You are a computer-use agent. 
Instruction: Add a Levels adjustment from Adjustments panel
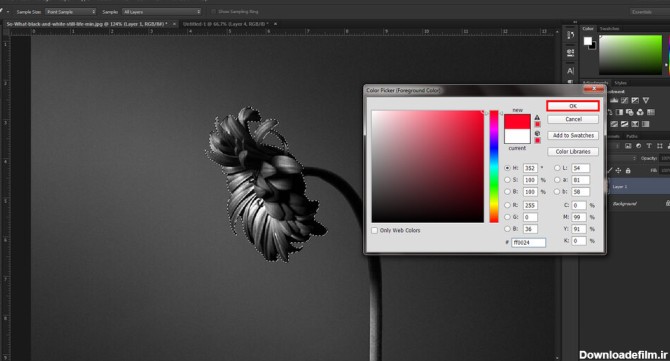pyautogui.click(x=614, y=100)
